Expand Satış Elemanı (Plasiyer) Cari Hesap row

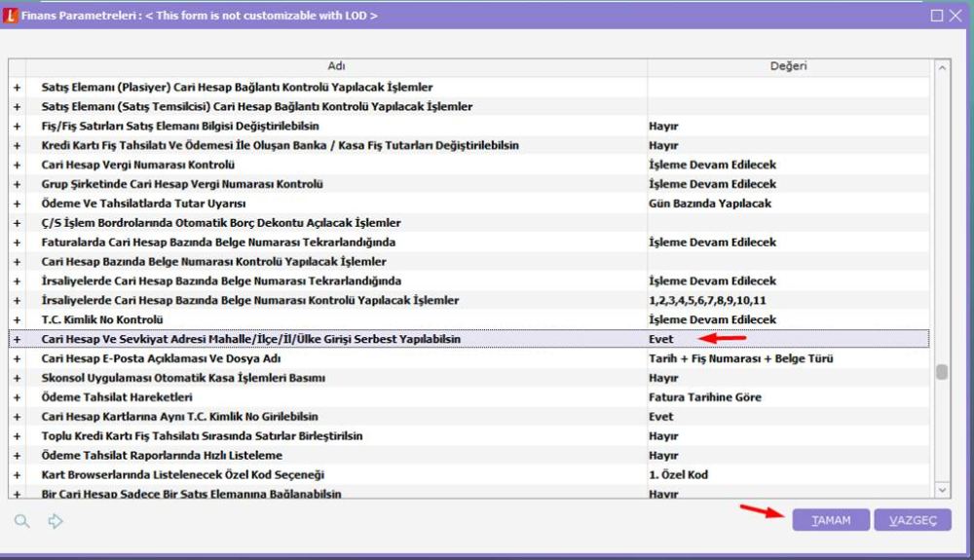click(x=17, y=88)
